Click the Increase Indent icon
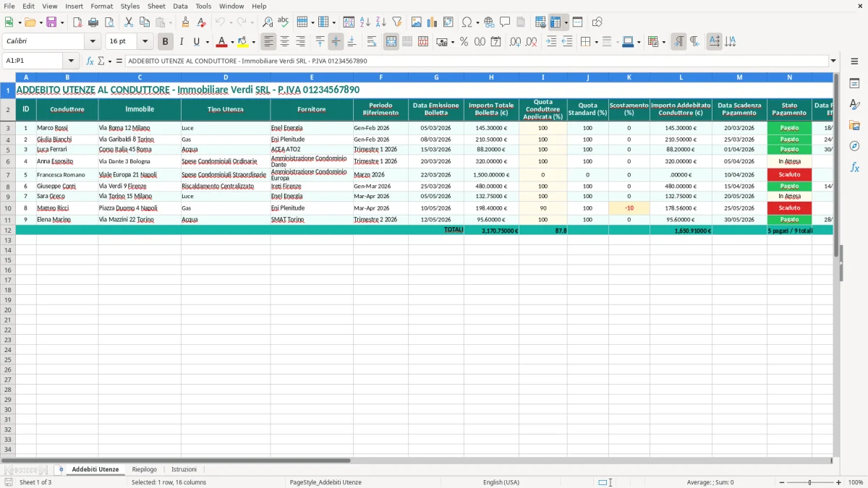This screenshot has height=488, width=868. [551, 42]
